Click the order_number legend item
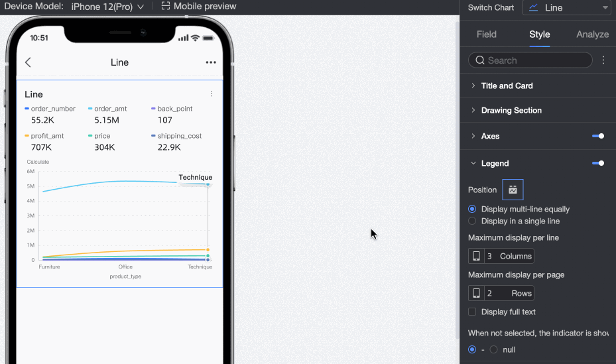This screenshot has width=616, height=364. coord(50,115)
